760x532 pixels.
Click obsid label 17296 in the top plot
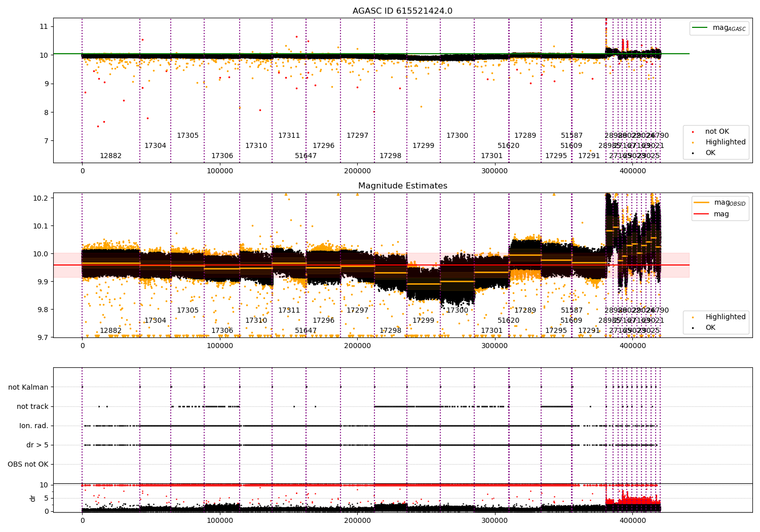coord(323,146)
